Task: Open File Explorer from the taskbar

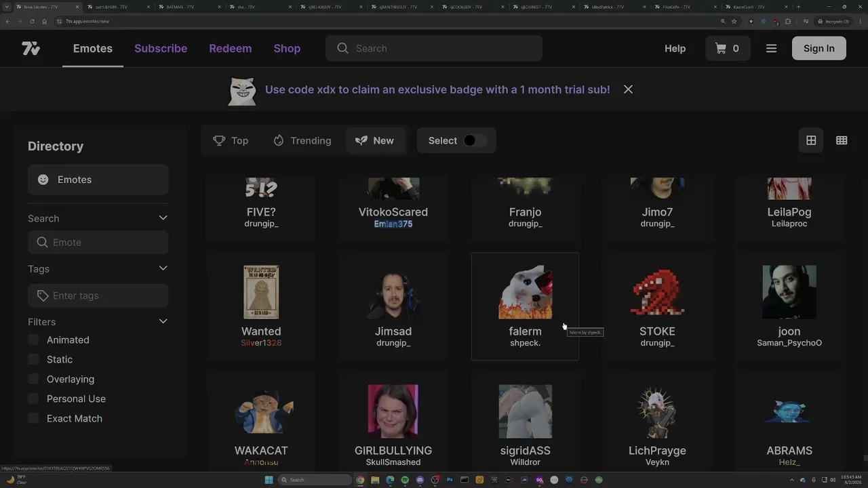Action: click(375, 480)
